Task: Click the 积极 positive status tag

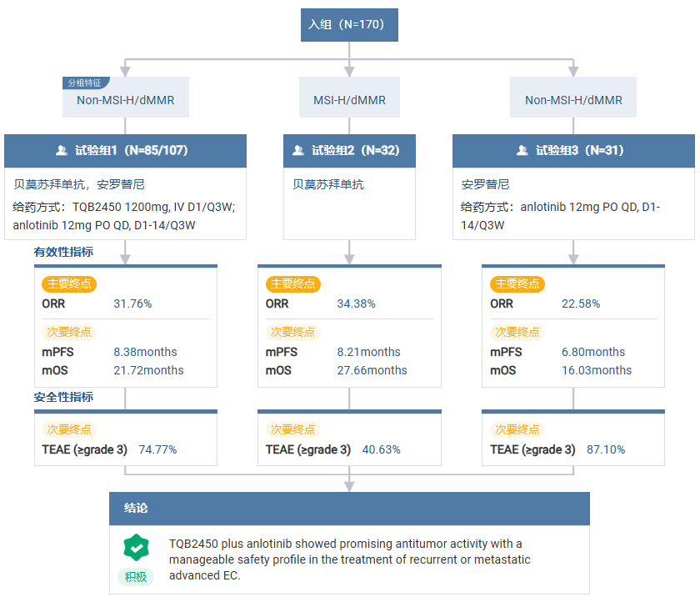Action: pos(136,577)
